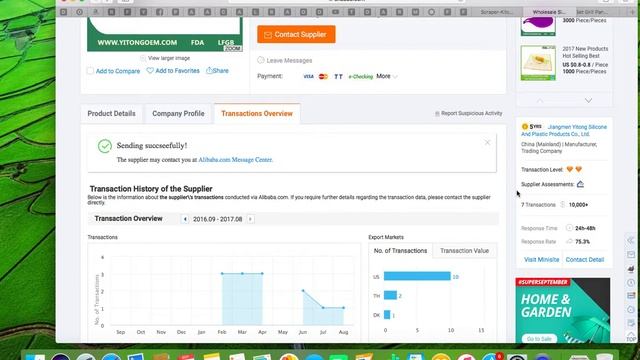640x360 pixels.
Task: Click the June data point on chart
Action: click(x=303, y=291)
